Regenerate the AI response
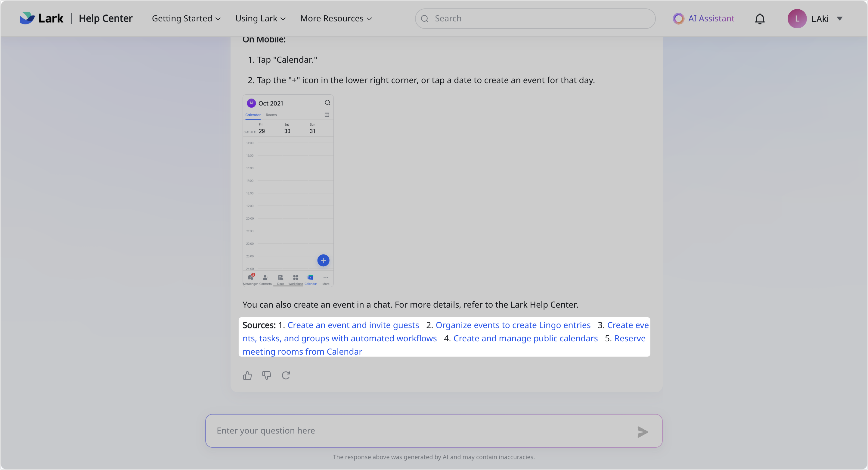This screenshot has width=868, height=470. (x=286, y=375)
